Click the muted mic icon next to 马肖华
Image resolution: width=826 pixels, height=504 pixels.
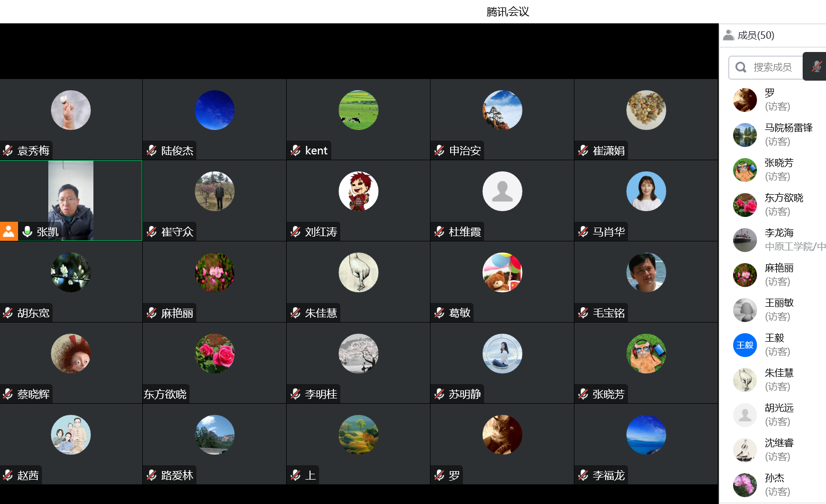(x=583, y=231)
